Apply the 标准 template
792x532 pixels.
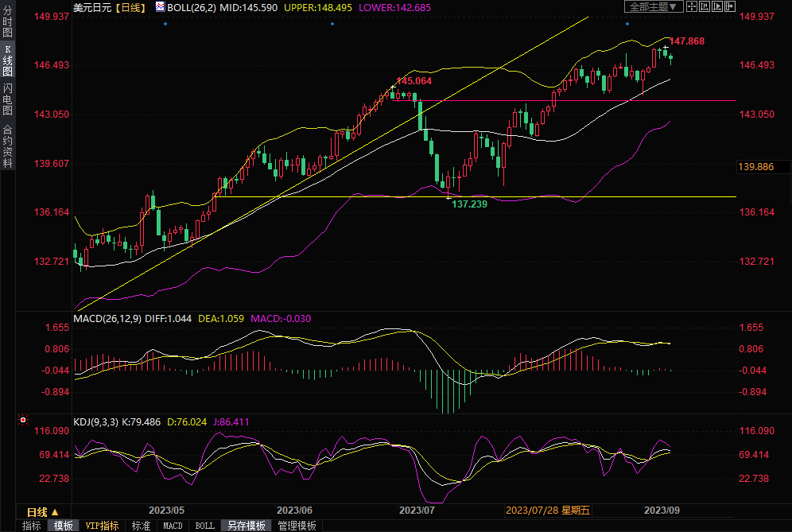tap(141, 526)
